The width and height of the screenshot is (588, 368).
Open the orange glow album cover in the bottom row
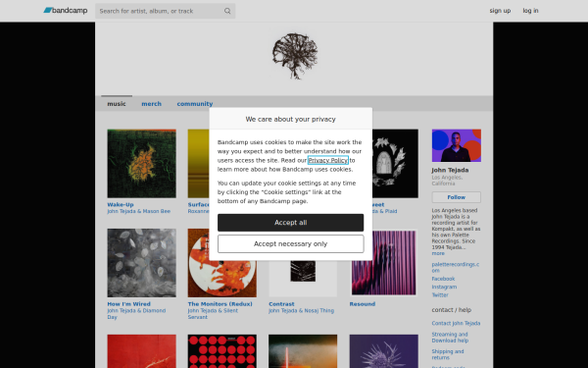(x=303, y=351)
